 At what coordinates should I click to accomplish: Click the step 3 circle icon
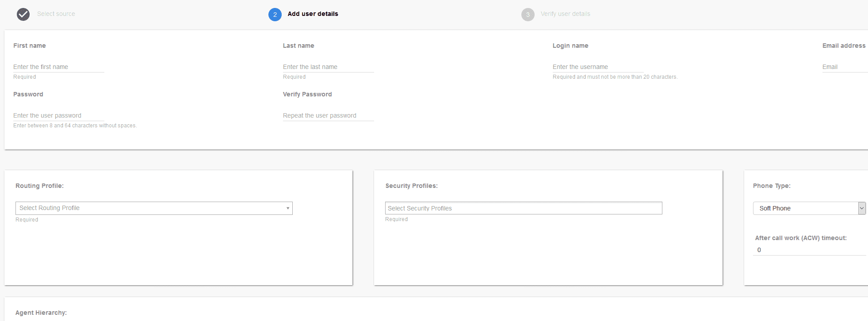coord(528,15)
